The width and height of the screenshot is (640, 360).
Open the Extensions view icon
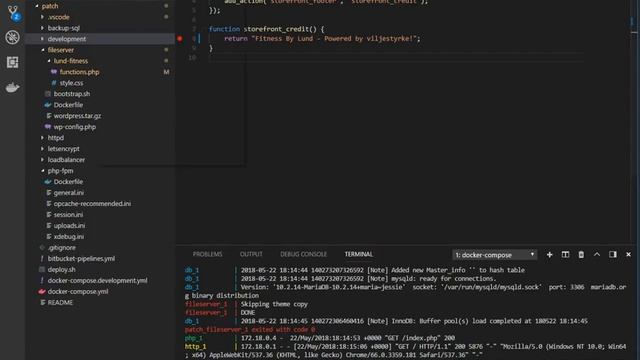[13, 62]
